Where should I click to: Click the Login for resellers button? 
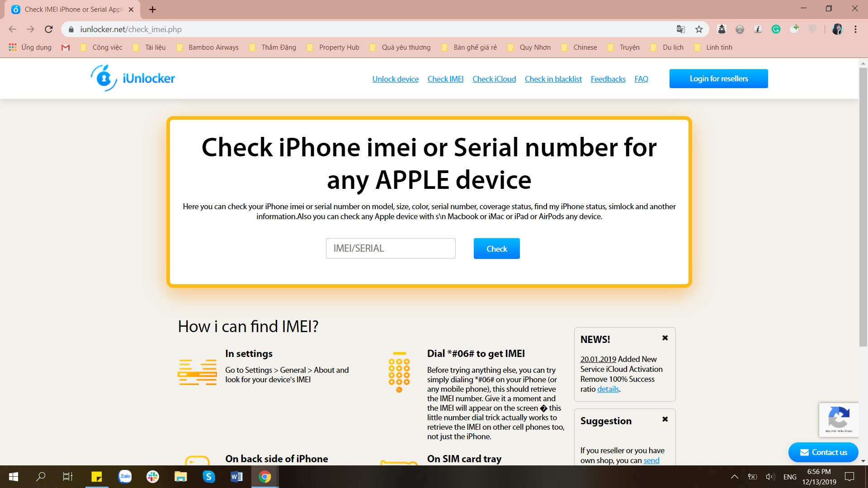click(718, 78)
